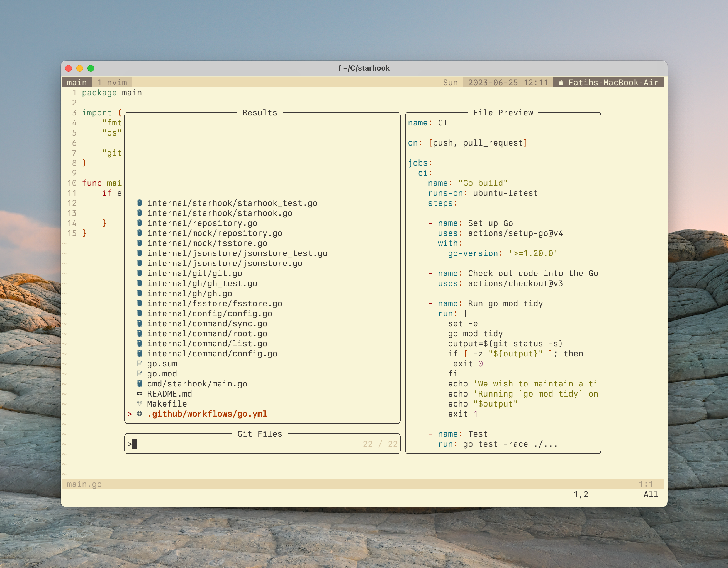Click Sun weekday in status bar
The image size is (728, 568).
450,82
